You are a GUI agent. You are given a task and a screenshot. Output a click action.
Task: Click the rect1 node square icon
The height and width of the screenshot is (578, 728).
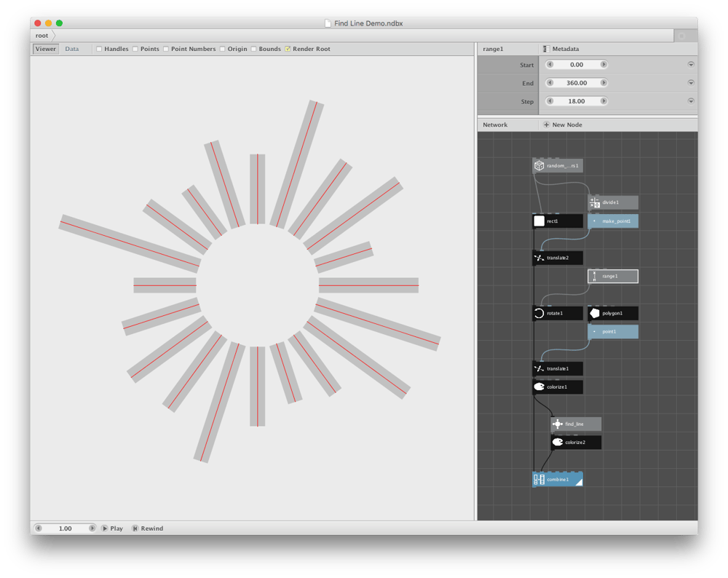click(x=539, y=221)
